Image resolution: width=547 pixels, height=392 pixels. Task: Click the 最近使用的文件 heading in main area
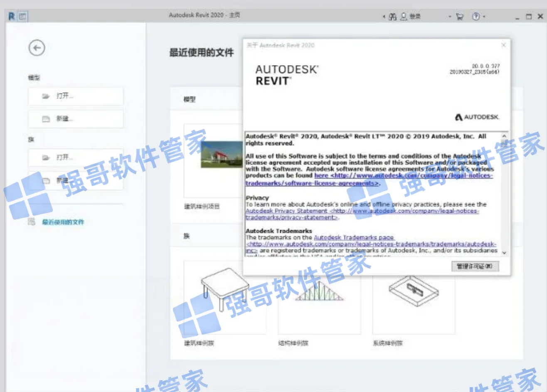point(201,53)
